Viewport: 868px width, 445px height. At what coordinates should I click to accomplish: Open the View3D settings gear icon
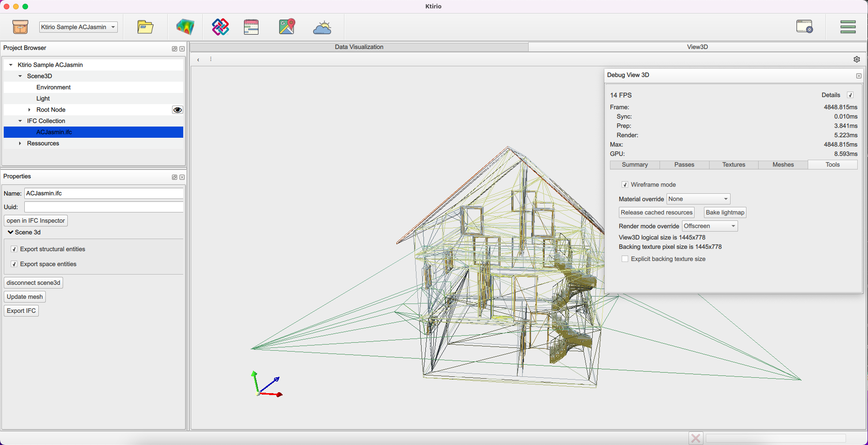tap(856, 59)
